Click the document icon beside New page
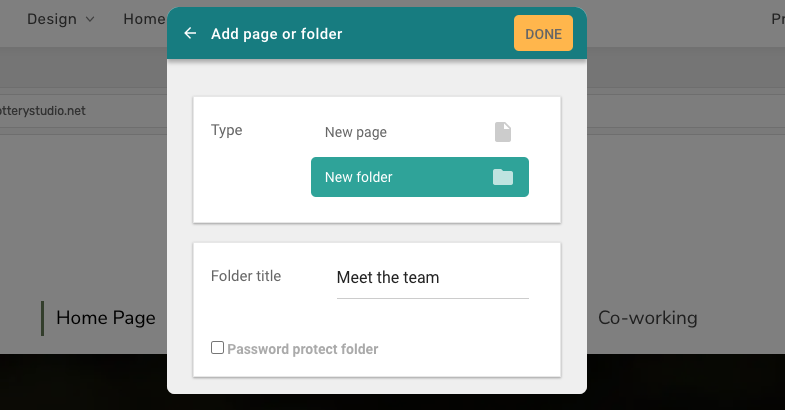 pos(503,132)
